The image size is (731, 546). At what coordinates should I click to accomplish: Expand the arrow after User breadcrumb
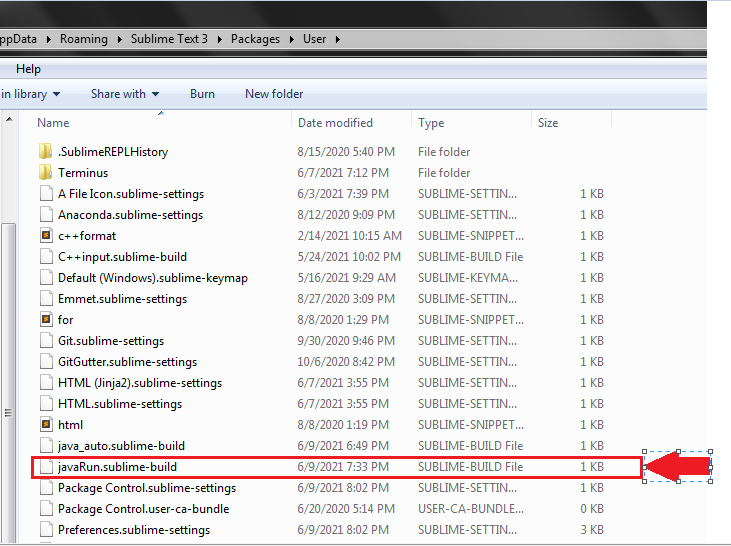[338, 39]
